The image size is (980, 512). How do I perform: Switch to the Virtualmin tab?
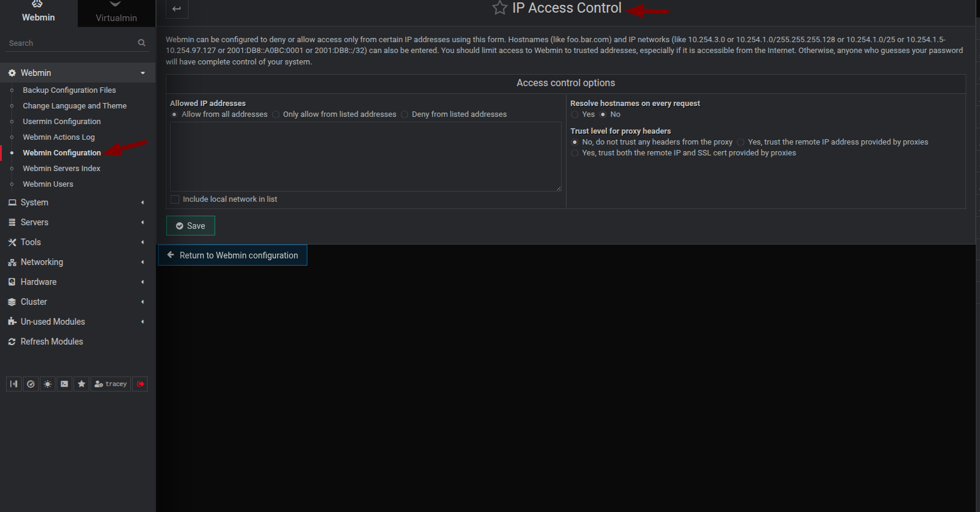(116, 13)
